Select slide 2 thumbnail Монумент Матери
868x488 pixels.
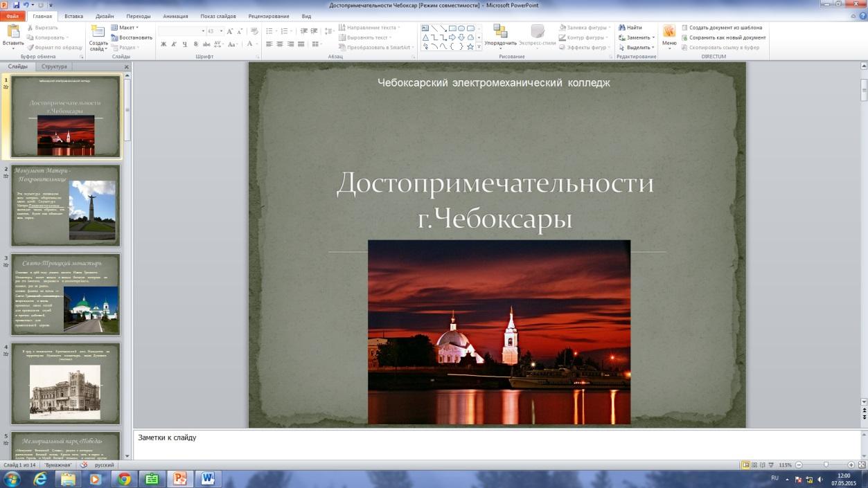(65, 205)
